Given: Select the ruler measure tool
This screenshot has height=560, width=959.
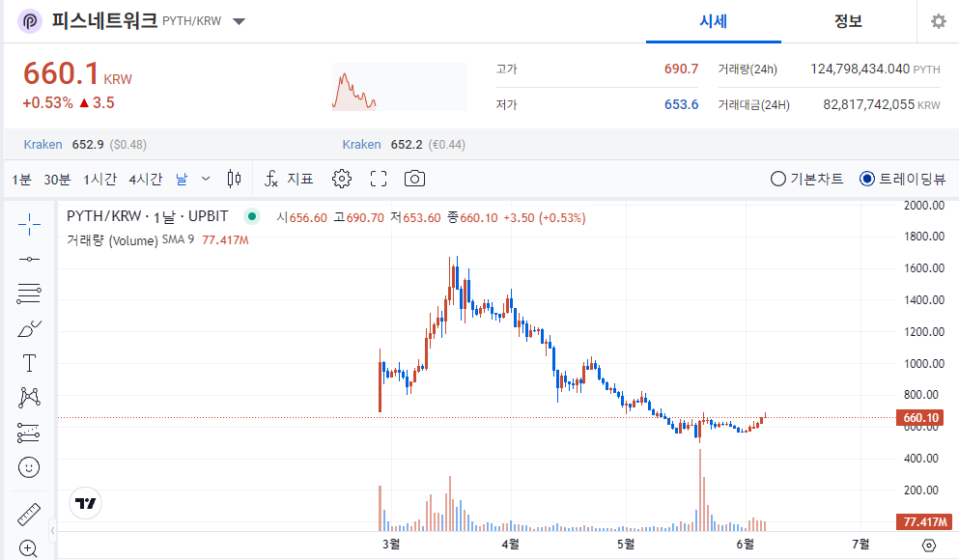Looking at the screenshot, I should pos(29,515).
